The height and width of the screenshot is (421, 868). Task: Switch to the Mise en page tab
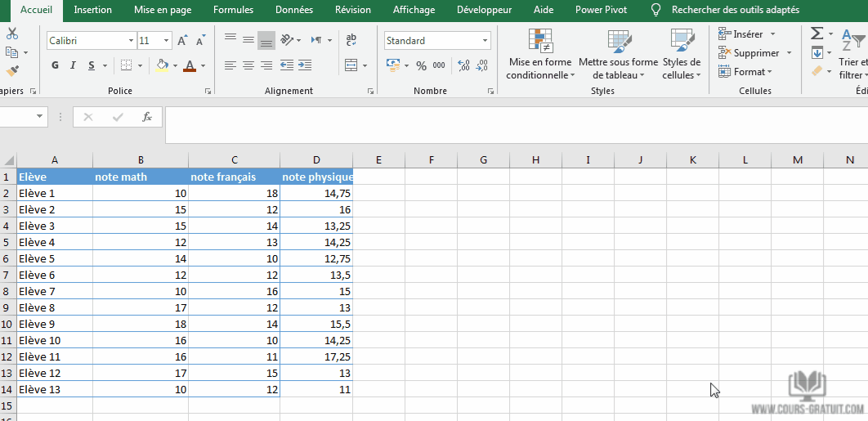(x=162, y=10)
